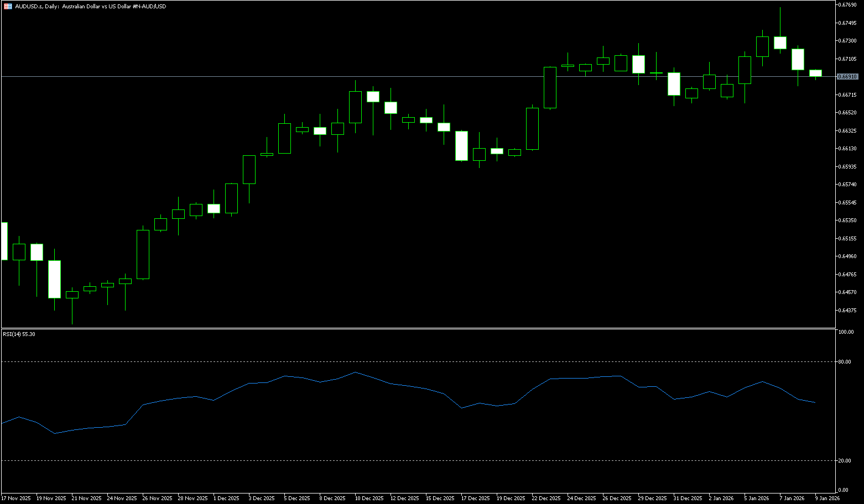
Task: Select the 9 Jan 2026 date label
Action: (x=827, y=498)
